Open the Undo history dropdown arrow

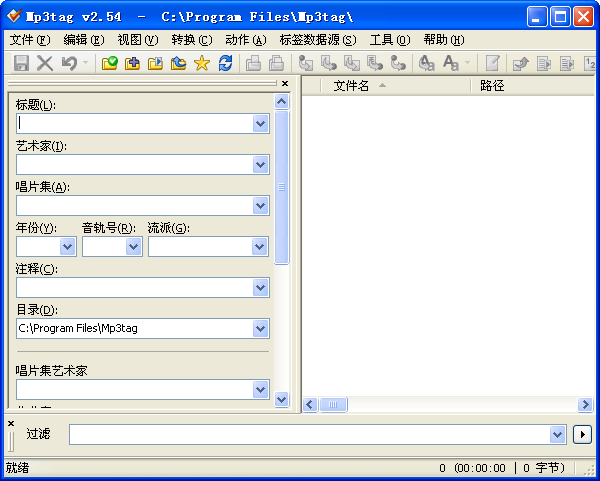(85, 62)
